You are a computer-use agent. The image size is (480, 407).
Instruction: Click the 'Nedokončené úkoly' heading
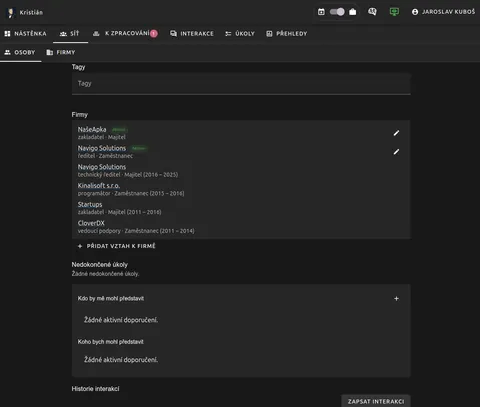pos(100,264)
